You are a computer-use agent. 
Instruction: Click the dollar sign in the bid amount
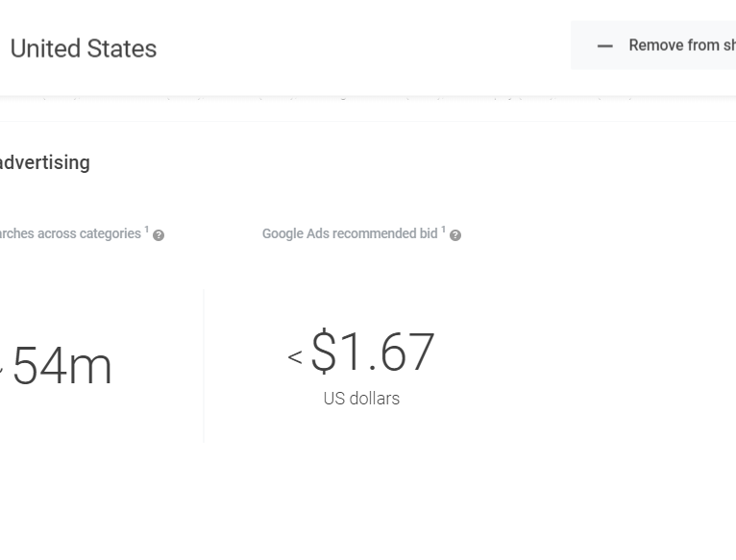324,352
